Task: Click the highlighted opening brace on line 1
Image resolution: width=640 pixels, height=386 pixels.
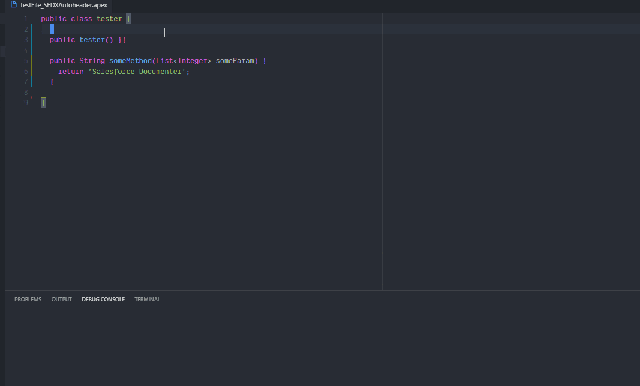Action: click(x=128, y=19)
